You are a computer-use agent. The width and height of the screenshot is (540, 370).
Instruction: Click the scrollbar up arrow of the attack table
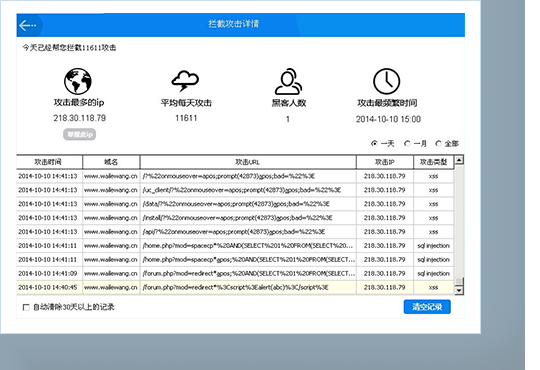[459, 160]
